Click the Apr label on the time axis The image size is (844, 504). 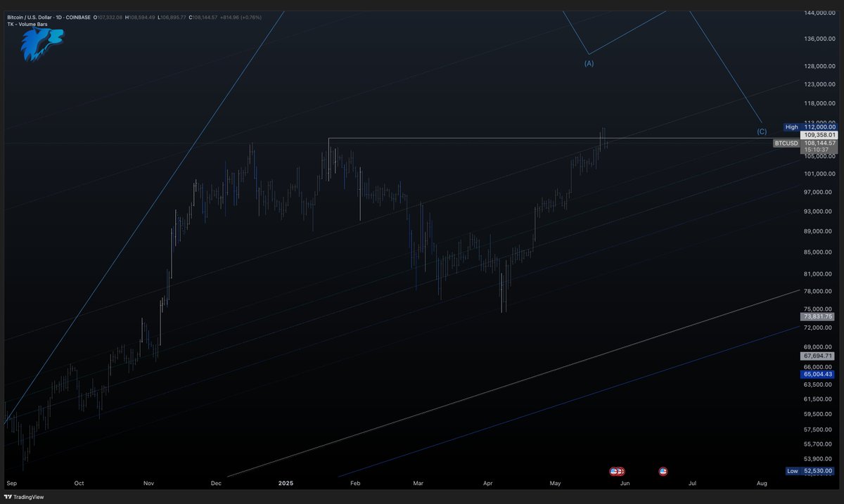point(488,484)
